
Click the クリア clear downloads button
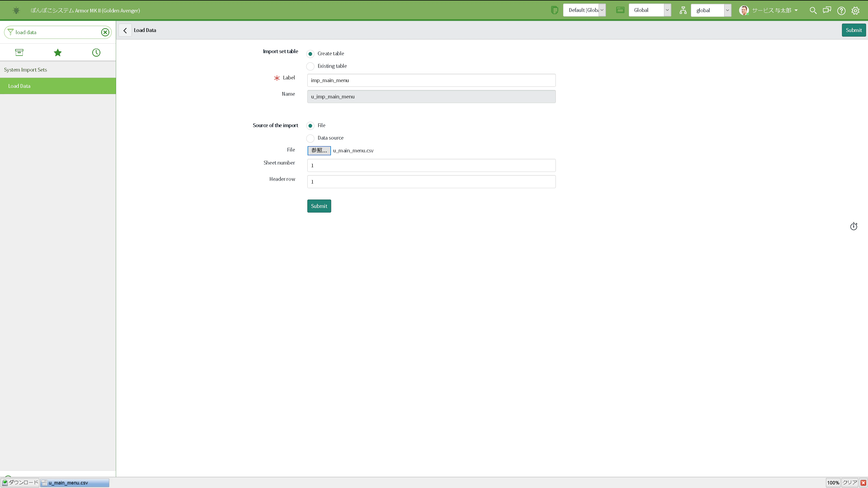850,483
